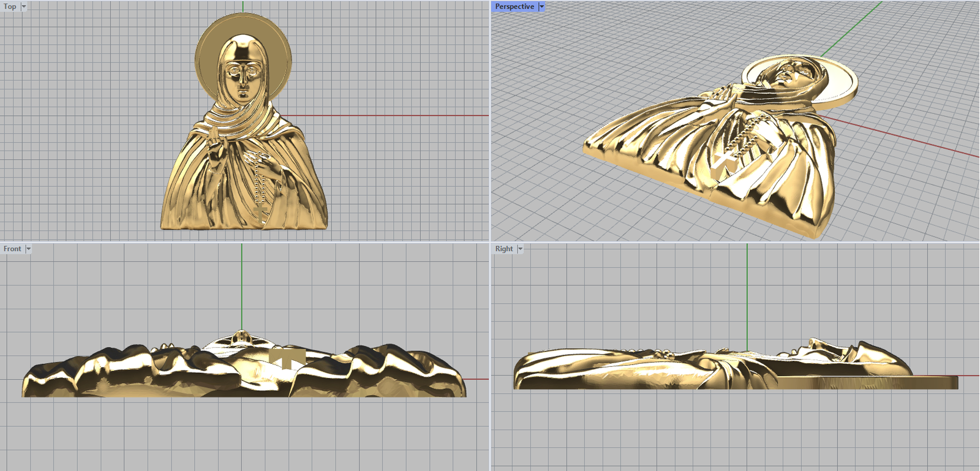Open the Front viewport dropdown arrow

(x=28, y=249)
